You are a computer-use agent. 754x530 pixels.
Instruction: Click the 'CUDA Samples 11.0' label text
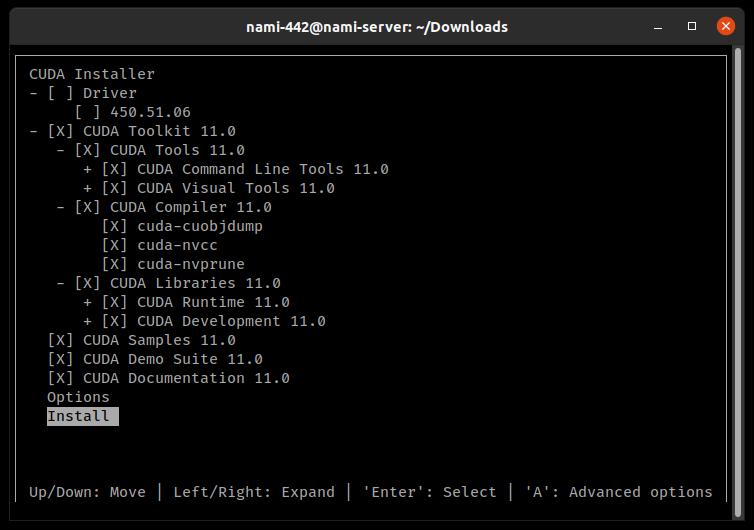(x=159, y=340)
